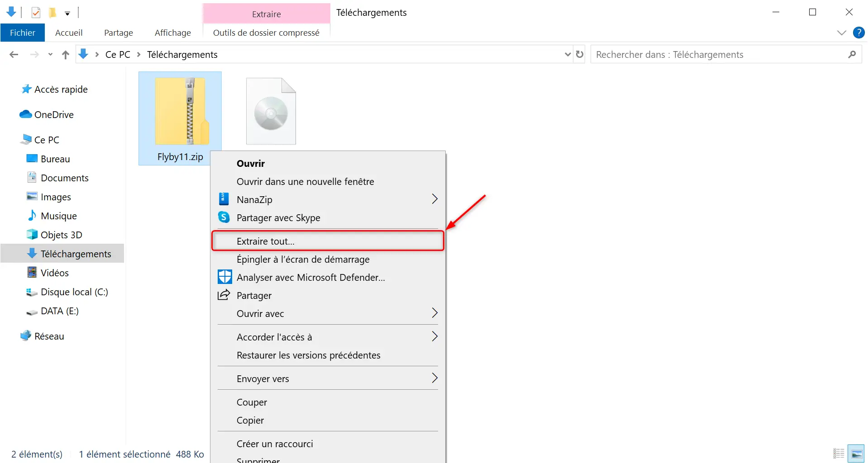This screenshot has width=868, height=463.
Task: Choose Restaurer les versions précédentes
Action: [x=328, y=355]
